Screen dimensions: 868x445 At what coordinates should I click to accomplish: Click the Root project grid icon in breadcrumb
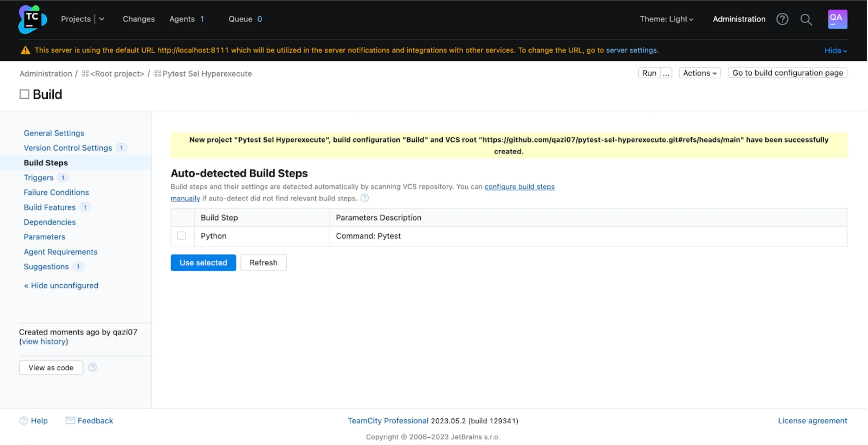pyautogui.click(x=85, y=73)
